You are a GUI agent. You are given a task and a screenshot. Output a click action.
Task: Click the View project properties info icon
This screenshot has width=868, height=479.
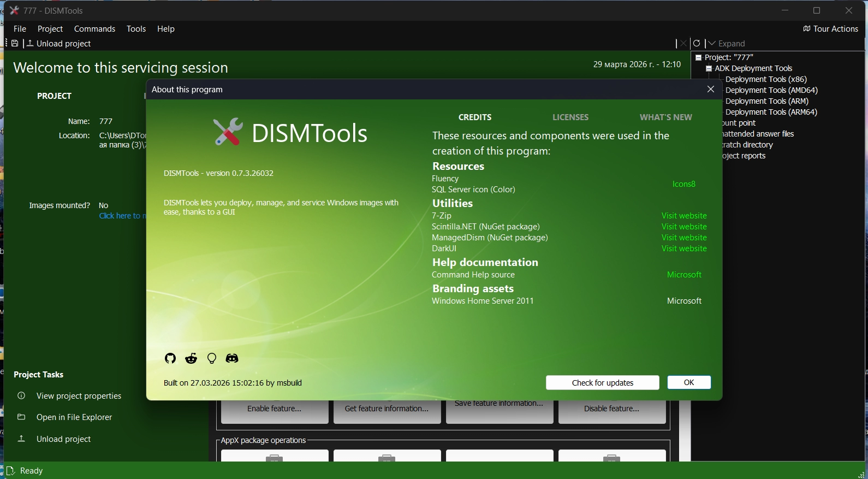point(21,396)
